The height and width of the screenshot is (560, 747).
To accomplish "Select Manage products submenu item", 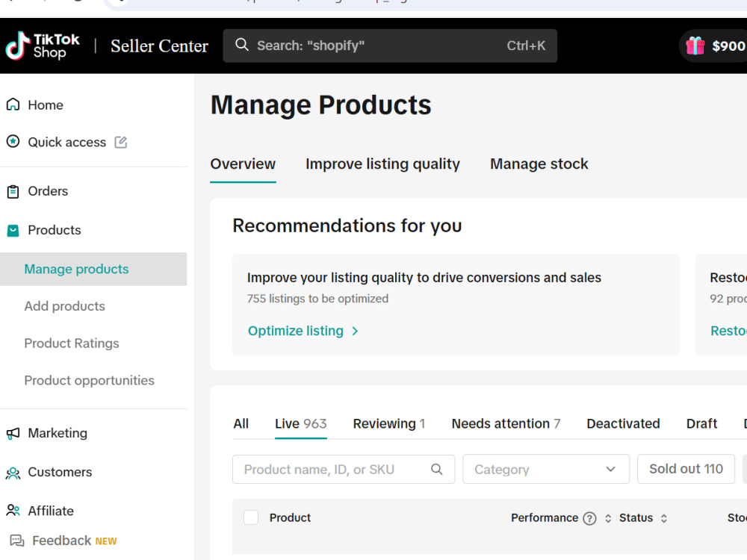I will [93, 269].
